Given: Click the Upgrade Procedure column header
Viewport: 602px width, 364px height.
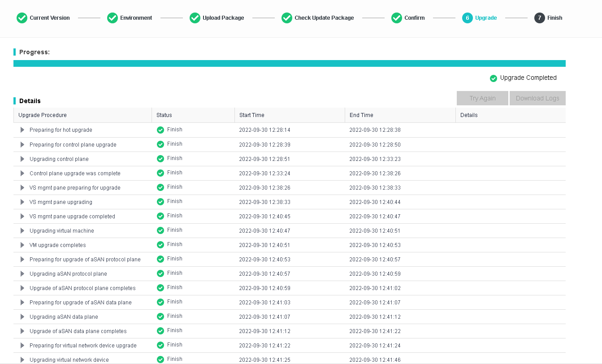Looking at the screenshot, I should click(43, 115).
